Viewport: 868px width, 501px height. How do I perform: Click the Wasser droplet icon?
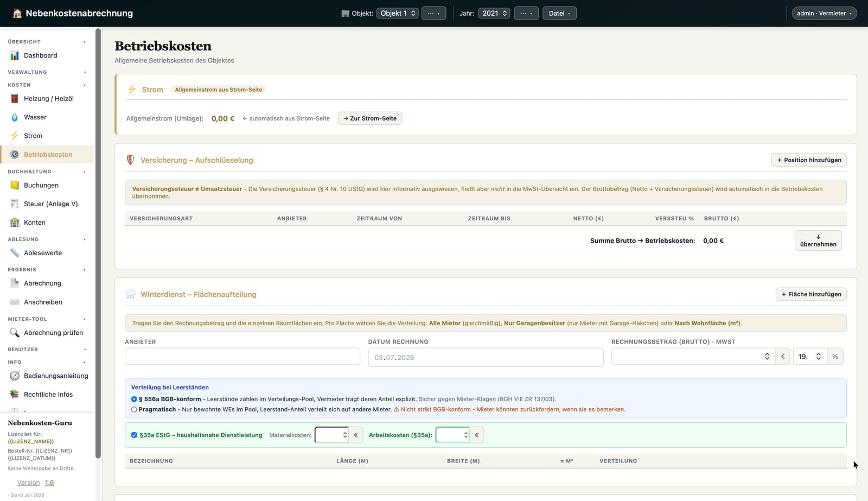pyautogui.click(x=15, y=117)
